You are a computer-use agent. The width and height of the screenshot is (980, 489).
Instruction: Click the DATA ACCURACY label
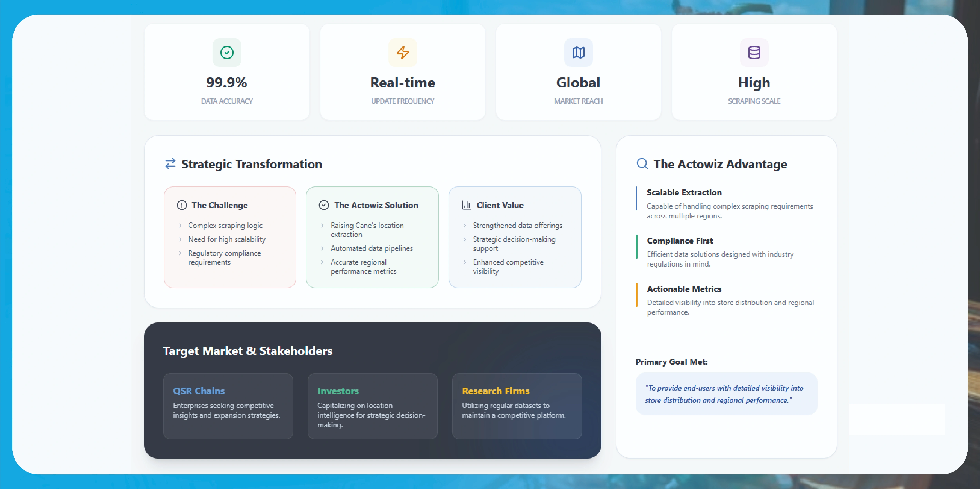(227, 101)
